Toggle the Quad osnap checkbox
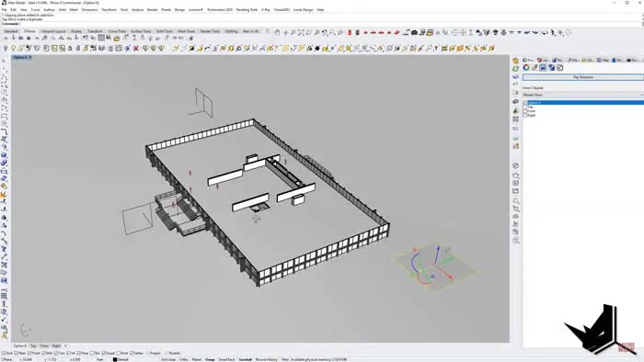Viewport: 644px width, 362px height. click(x=103, y=353)
